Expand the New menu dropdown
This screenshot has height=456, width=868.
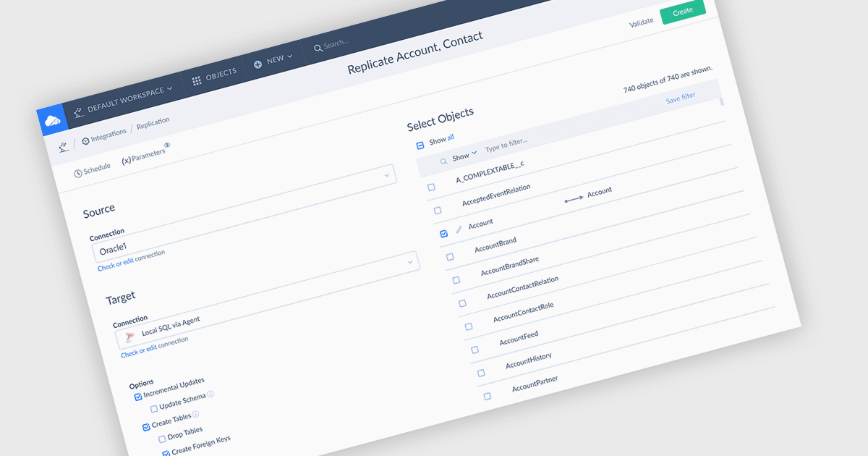click(275, 59)
